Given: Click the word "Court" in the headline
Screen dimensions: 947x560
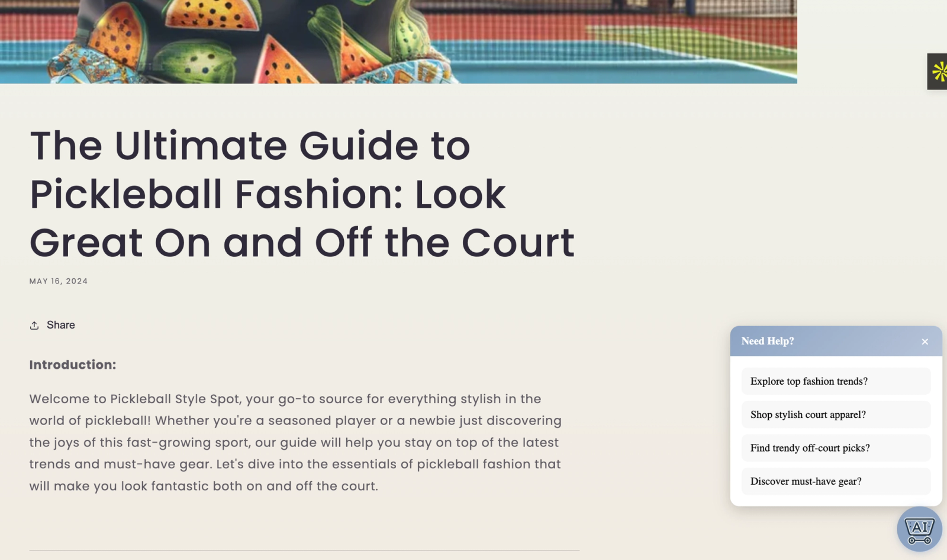Looking at the screenshot, I should pyautogui.click(x=518, y=243).
